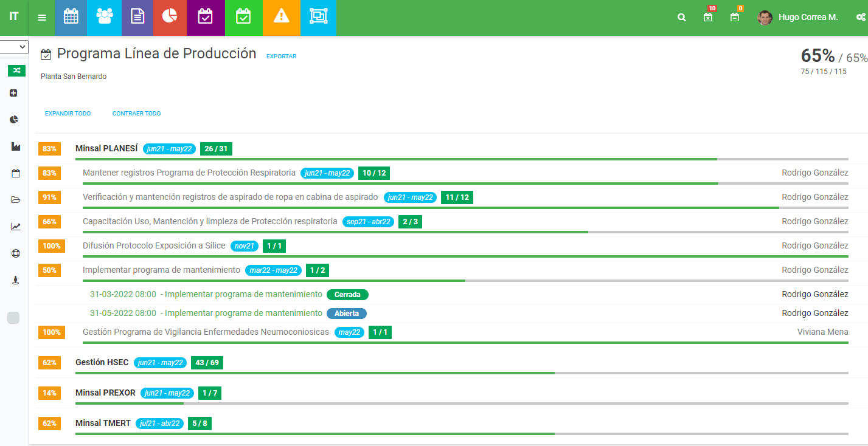
Task: Expand the Minsal PREXOR group
Action: pos(105,393)
